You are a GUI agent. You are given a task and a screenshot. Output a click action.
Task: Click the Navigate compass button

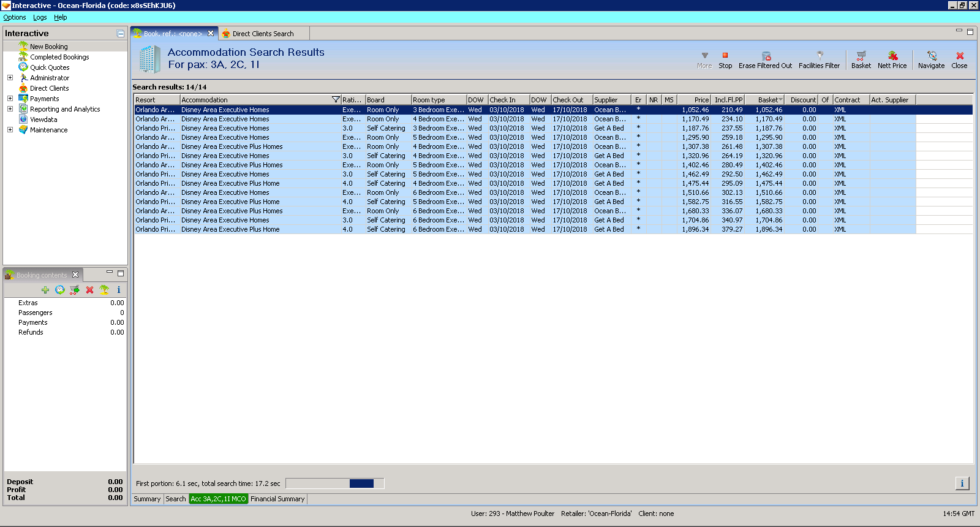click(x=931, y=60)
